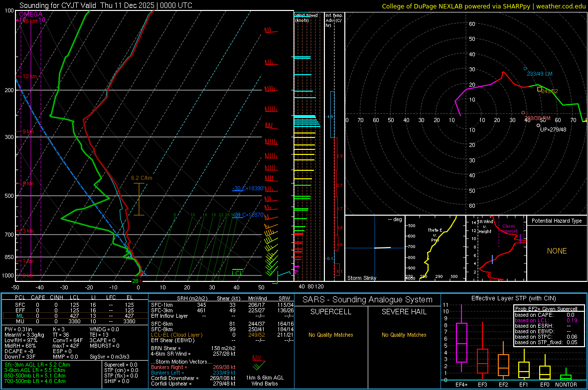Click the 'SHIP = 0.0' value

117,381
